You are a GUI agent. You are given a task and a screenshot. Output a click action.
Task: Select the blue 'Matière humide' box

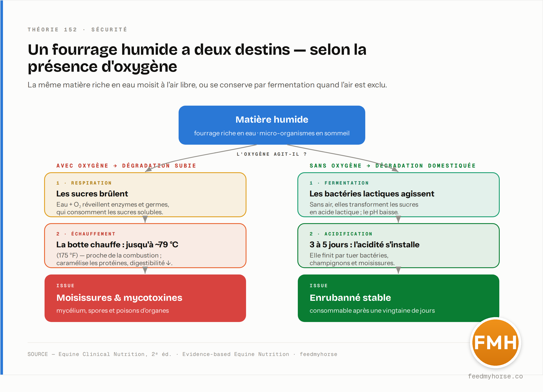click(272, 125)
